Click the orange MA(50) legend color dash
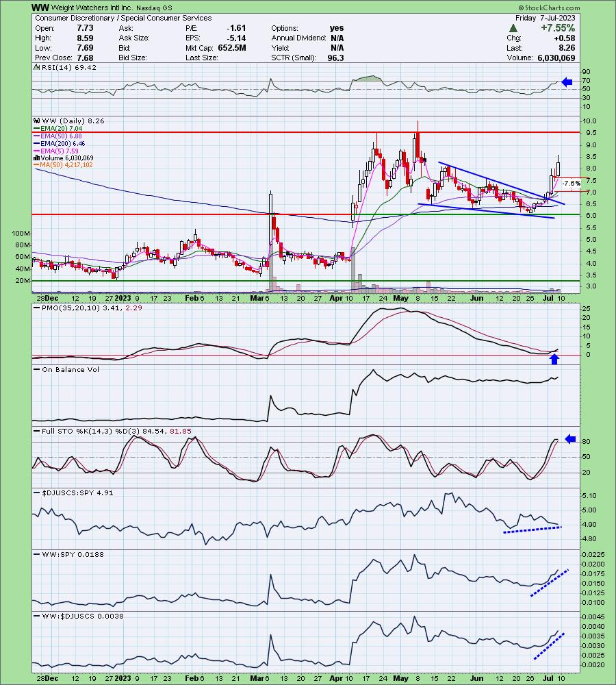This screenshot has height=685, width=616. point(37,165)
